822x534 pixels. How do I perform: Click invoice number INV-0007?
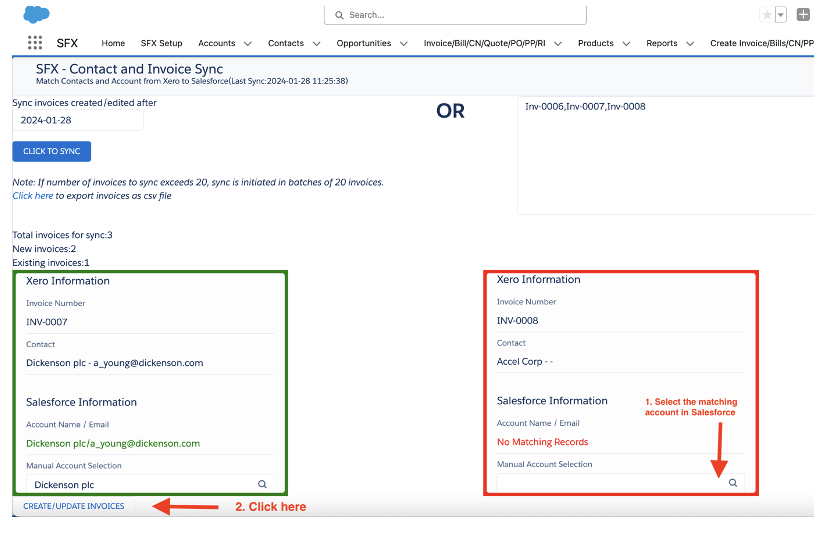[x=47, y=322]
